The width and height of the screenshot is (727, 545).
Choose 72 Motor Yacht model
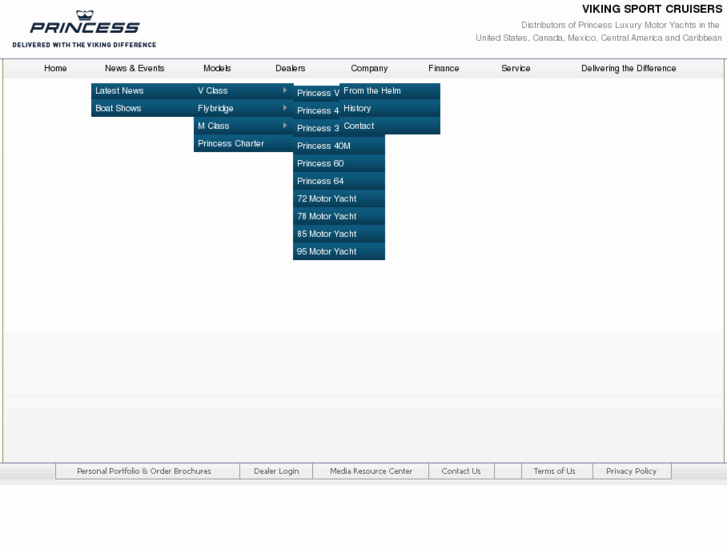(339, 199)
